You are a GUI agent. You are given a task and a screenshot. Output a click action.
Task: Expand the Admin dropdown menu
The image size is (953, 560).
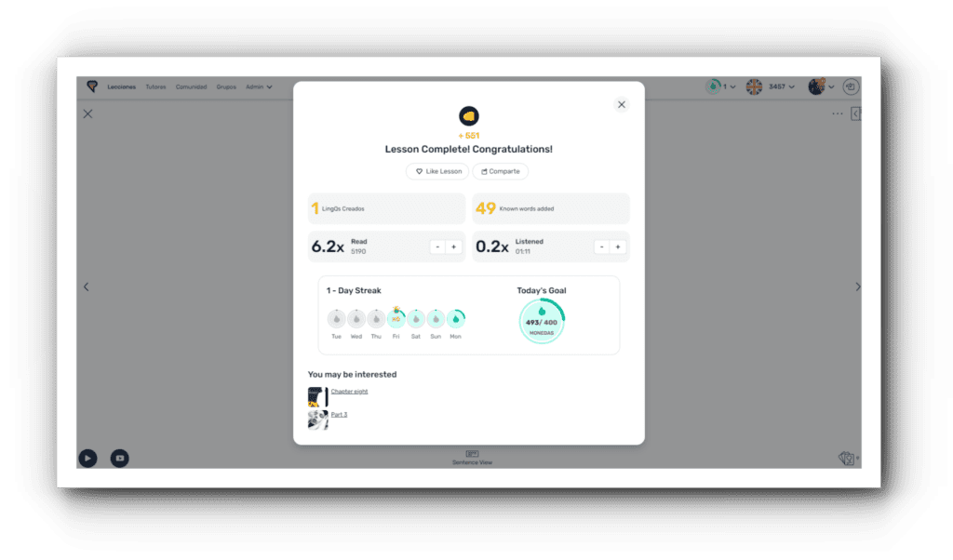[x=259, y=87]
